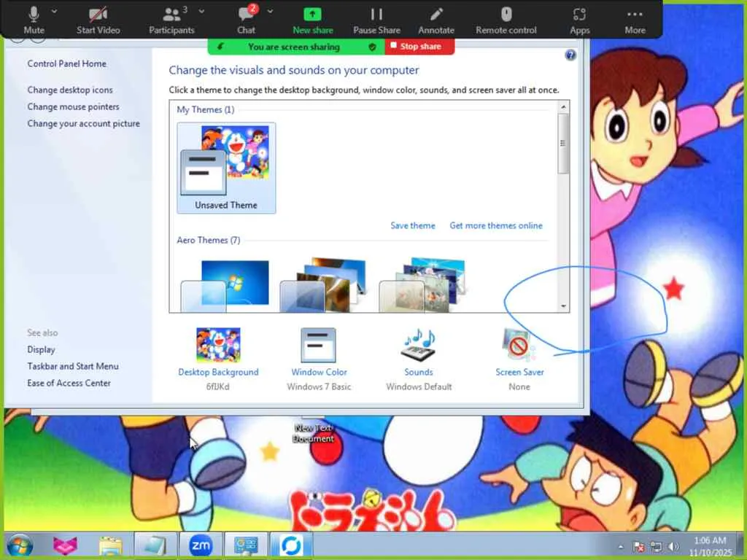This screenshot has height=560, width=747.
Task: Open the Chat with 2 unread messages
Action: tap(247, 20)
